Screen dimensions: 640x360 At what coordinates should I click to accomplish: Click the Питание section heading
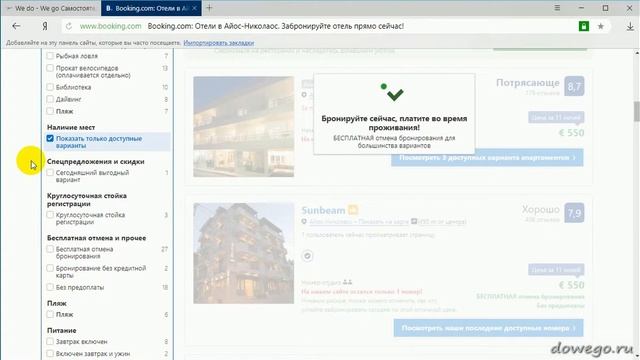(x=62, y=330)
